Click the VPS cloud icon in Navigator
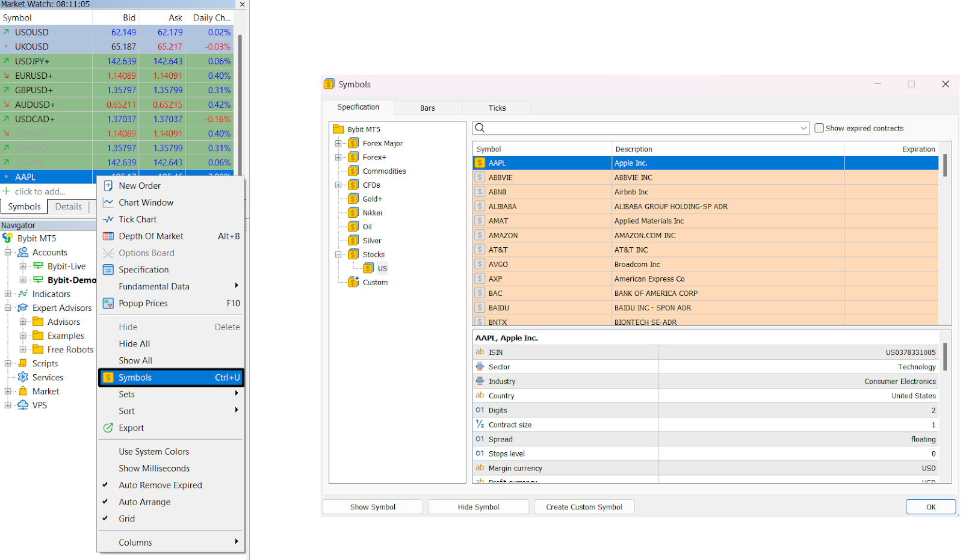Screen dimensions: 963x560 click(x=23, y=405)
